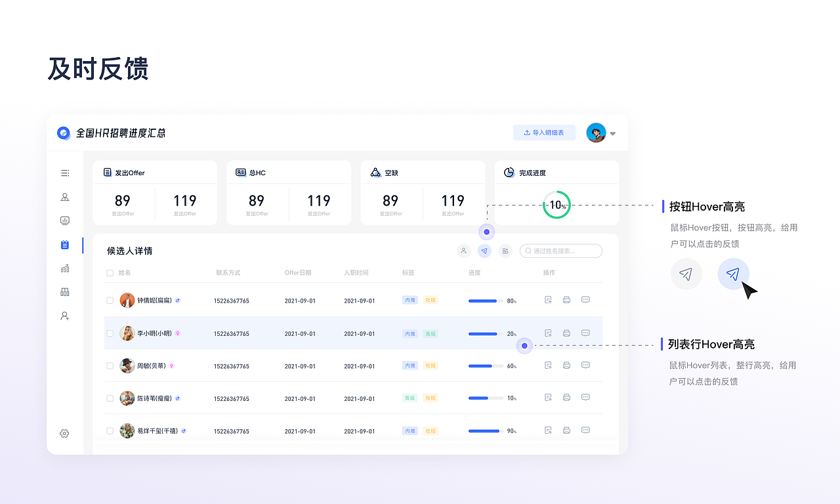Click the 完成进度 pie chart icon
This screenshot has height=504, width=840.
point(509,173)
